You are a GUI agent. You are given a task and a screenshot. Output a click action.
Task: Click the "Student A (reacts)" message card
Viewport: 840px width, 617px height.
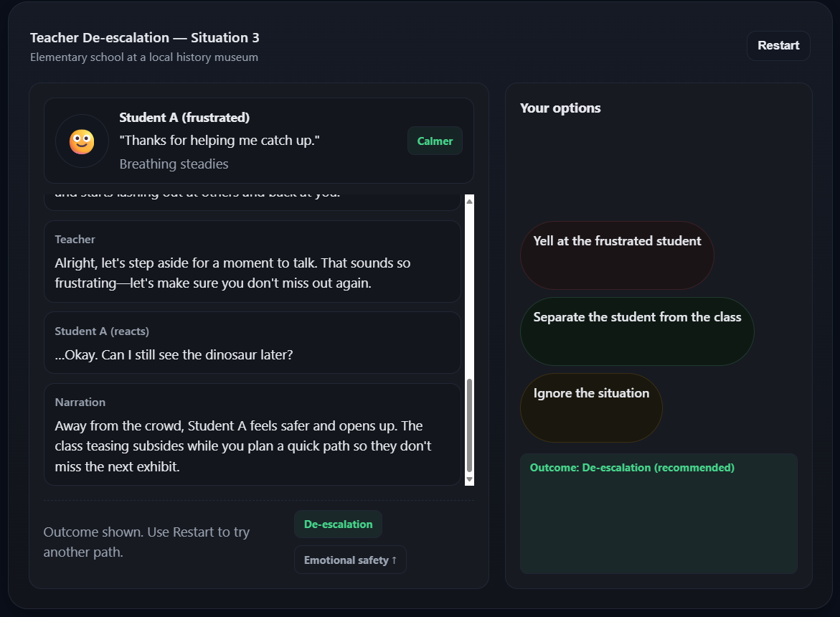coord(253,343)
